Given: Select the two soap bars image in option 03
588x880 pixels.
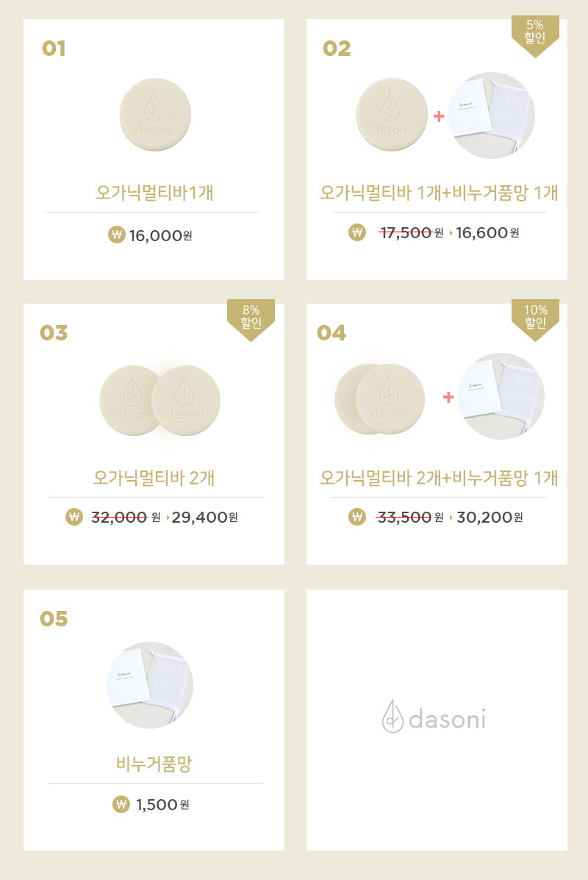Looking at the screenshot, I should [x=160, y=400].
